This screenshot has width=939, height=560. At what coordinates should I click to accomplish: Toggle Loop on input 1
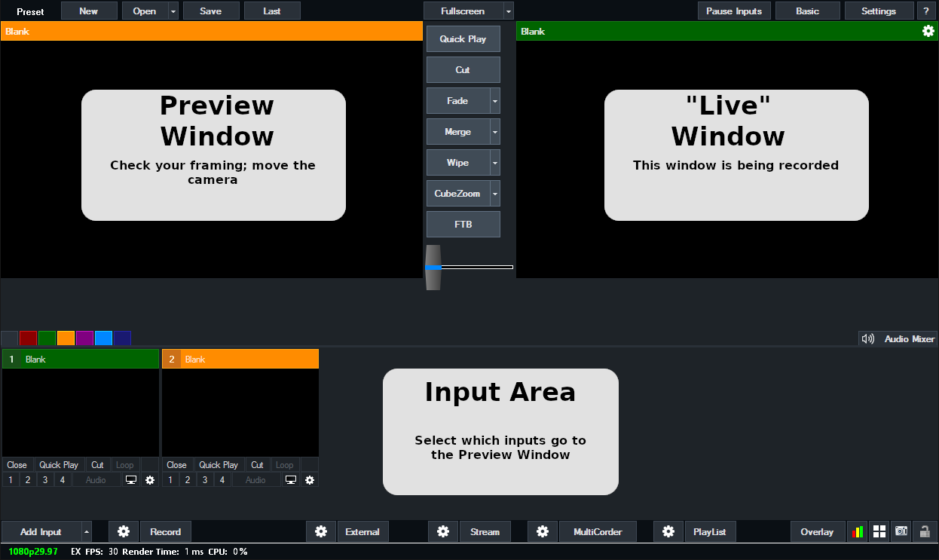coord(124,465)
